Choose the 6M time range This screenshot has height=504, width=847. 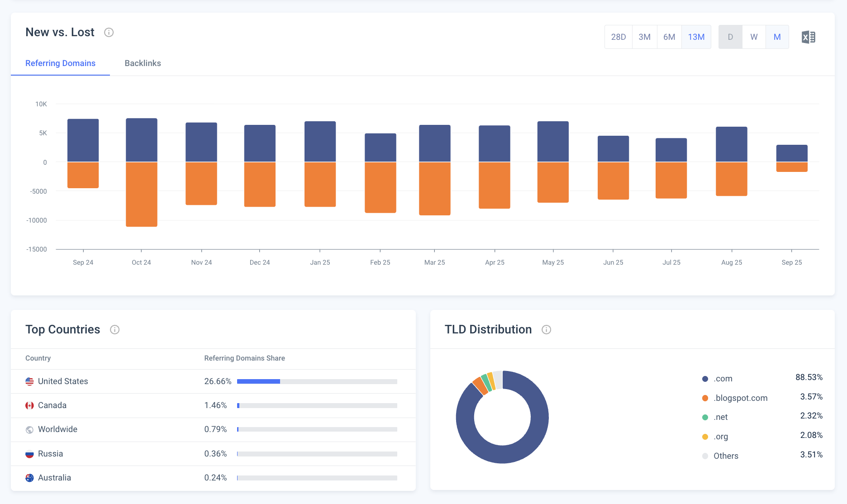pyautogui.click(x=669, y=37)
